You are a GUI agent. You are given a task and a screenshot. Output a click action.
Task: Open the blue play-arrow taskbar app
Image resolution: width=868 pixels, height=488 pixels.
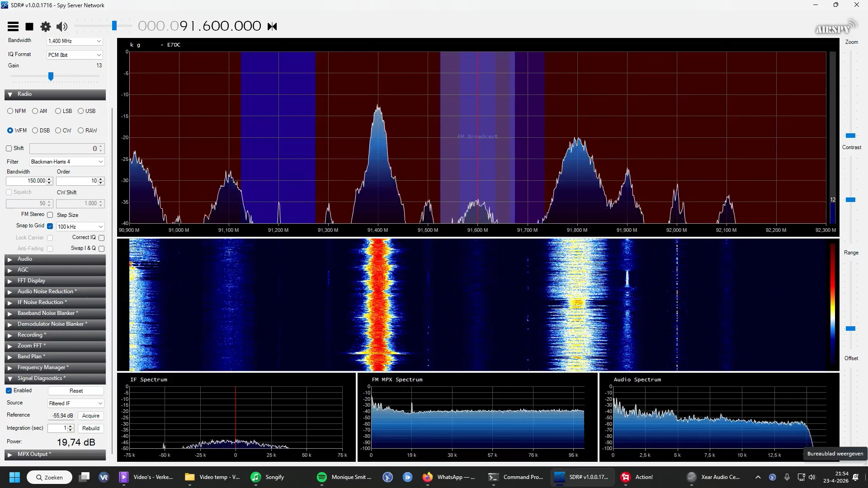407,477
